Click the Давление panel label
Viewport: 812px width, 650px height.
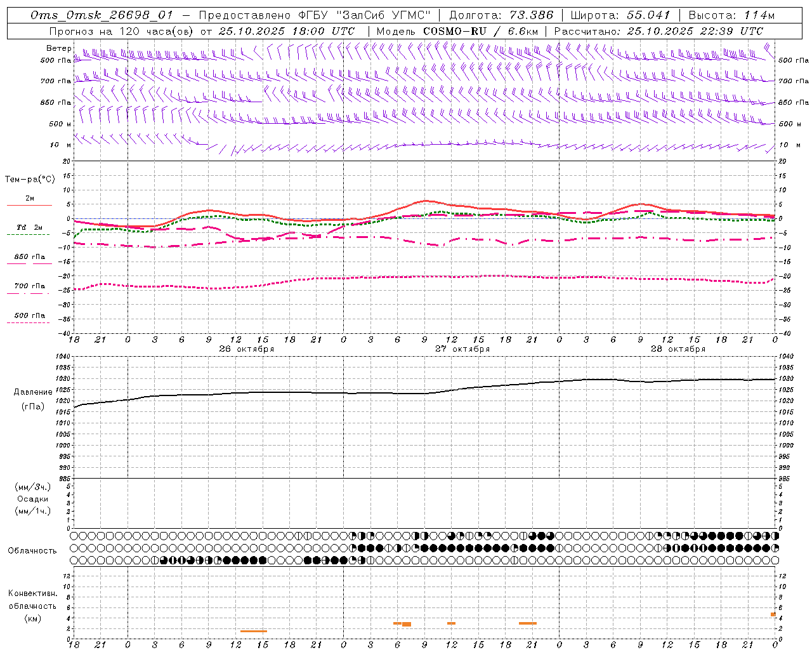click(x=33, y=392)
